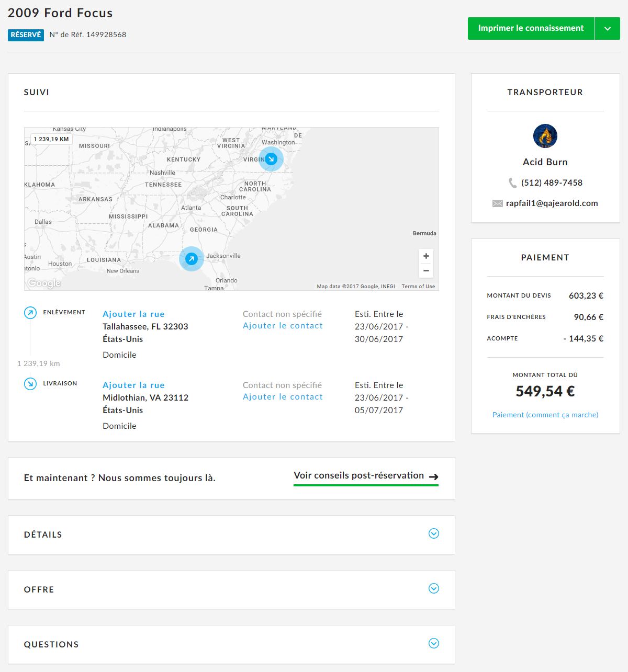
Task: Add a contact for the Midlothian delivery
Action: coord(283,397)
